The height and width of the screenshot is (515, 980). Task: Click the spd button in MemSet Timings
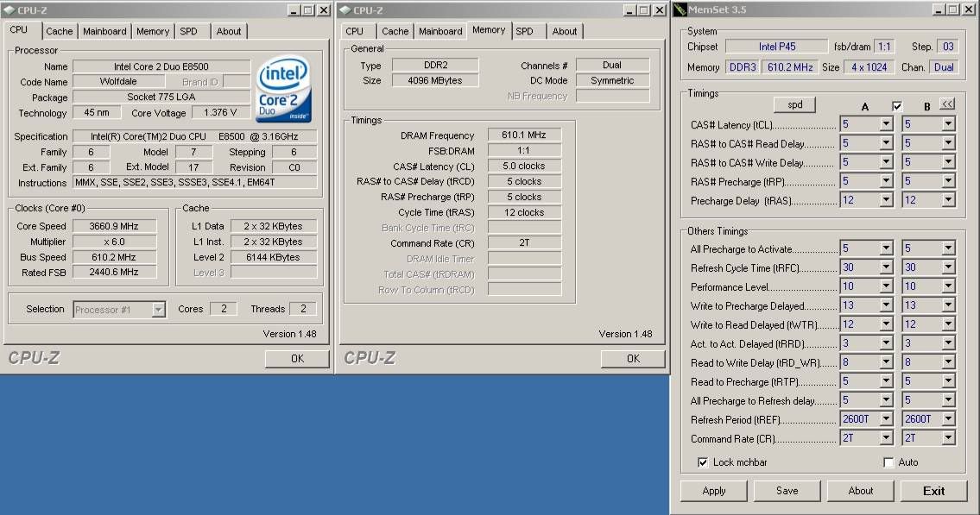(x=794, y=105)
